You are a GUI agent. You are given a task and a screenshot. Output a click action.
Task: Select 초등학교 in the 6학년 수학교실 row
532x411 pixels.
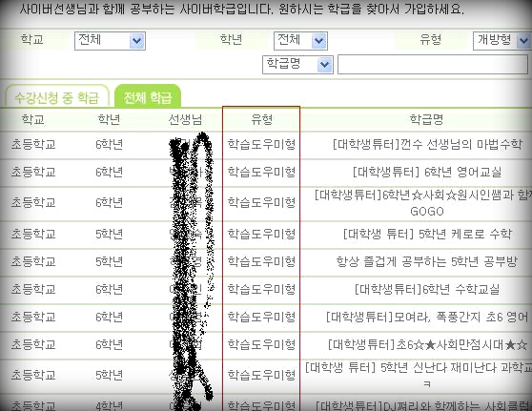[33, 290]
